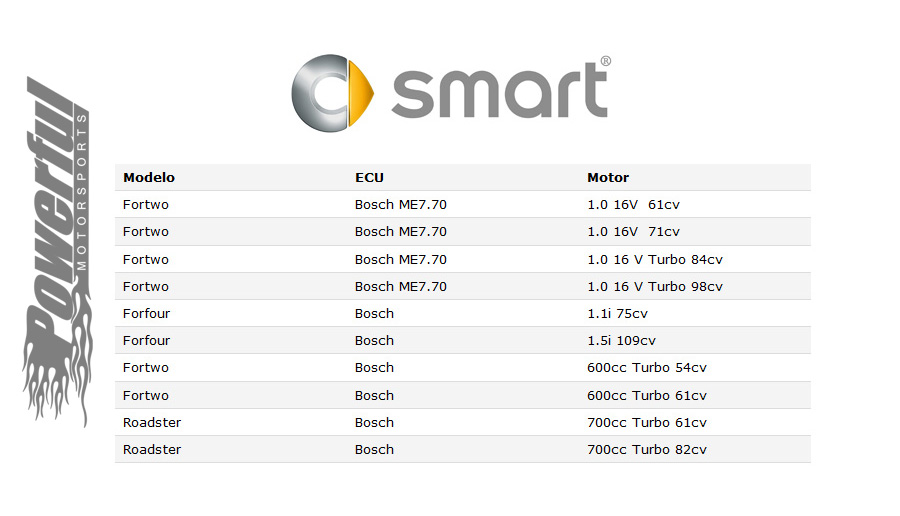Click the 1.5i 109cv motor cell
900x516 pixels.
point(621,340)
